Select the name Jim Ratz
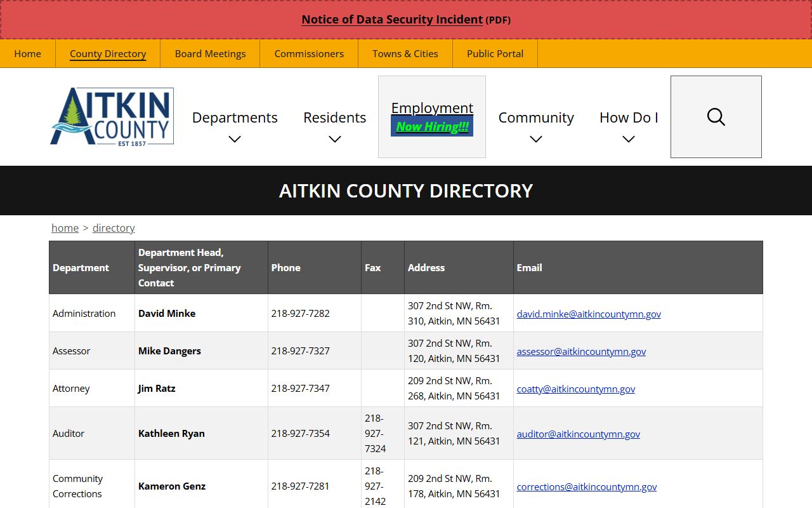812x508 pixels. pos(157,388)
